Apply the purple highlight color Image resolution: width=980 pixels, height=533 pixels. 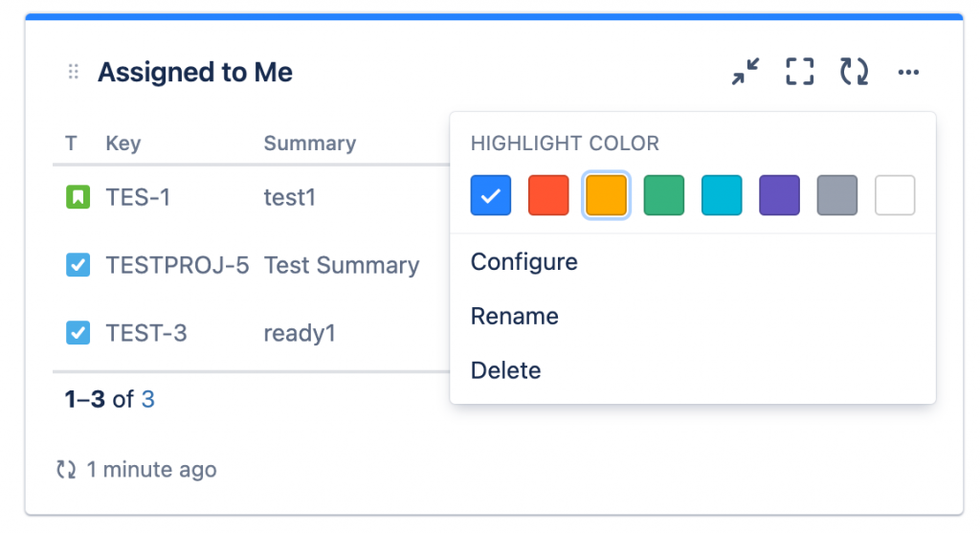coord(779,195)
